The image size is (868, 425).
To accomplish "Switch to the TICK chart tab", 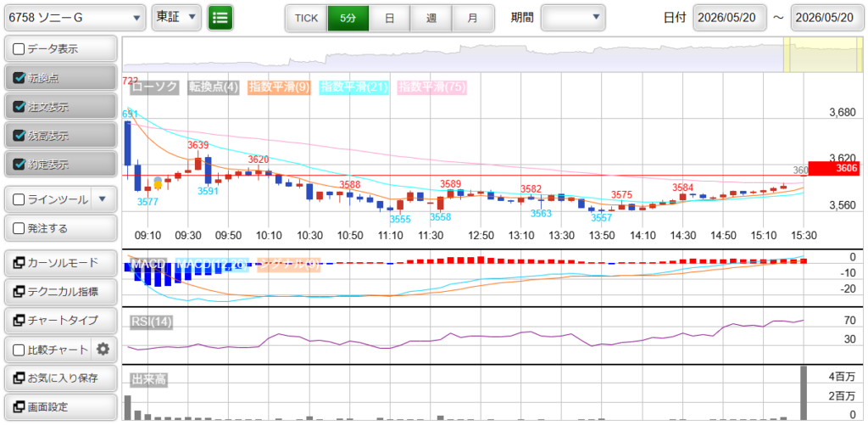I will click(306, 18).
